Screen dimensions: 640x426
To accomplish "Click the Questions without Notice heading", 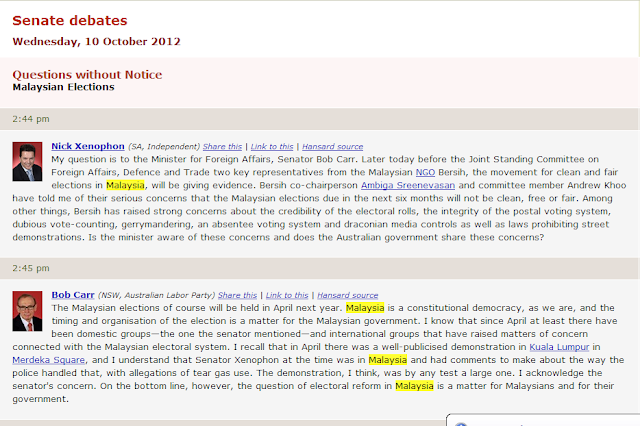I will coord(87,75).
